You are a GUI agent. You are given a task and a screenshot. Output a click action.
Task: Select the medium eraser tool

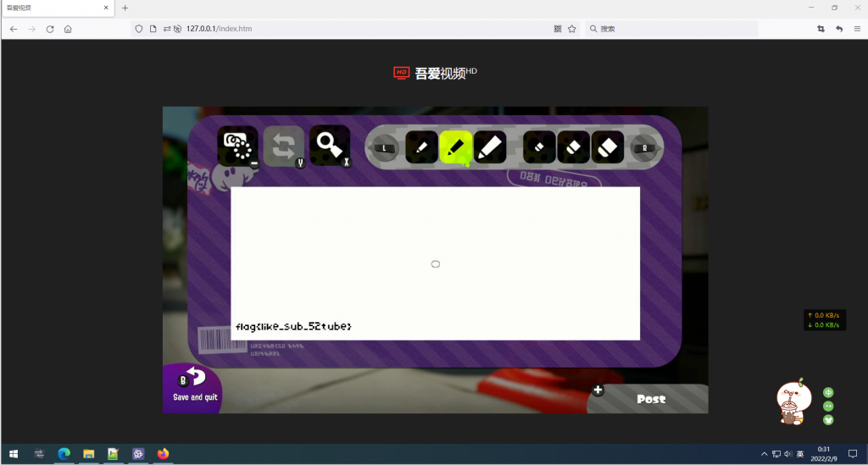574,147
